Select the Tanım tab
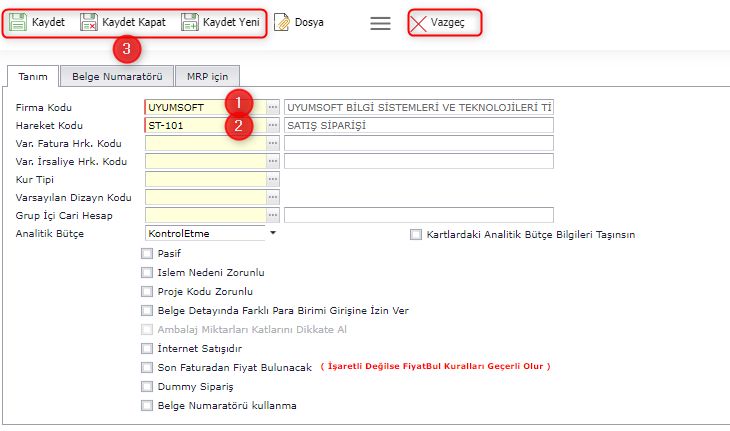This screenshot has width=730, height=431. pyautogui.click(x=32, y=76)
